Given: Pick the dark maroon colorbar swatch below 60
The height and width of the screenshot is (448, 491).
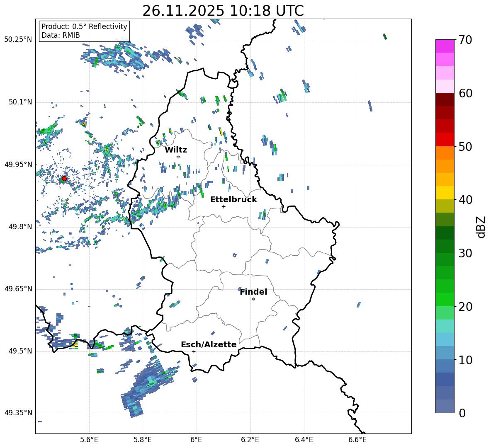Looking at the screenshot, I should (x=445, y=99).
